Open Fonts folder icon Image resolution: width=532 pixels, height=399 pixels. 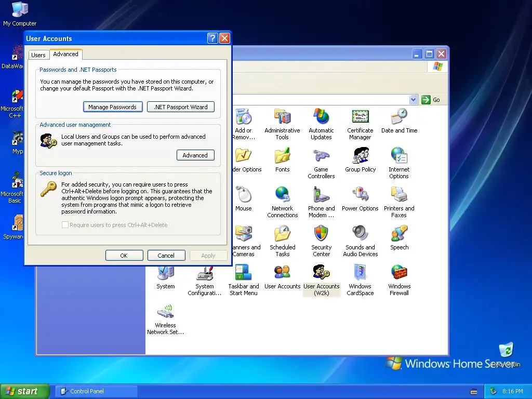[282, 160]
